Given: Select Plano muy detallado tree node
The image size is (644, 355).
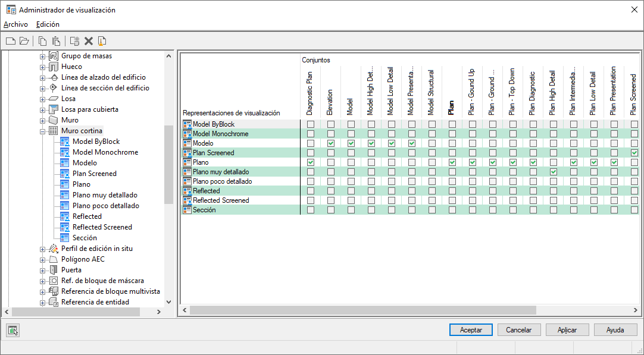Looking at the screenshot, I should pos(105,195).
